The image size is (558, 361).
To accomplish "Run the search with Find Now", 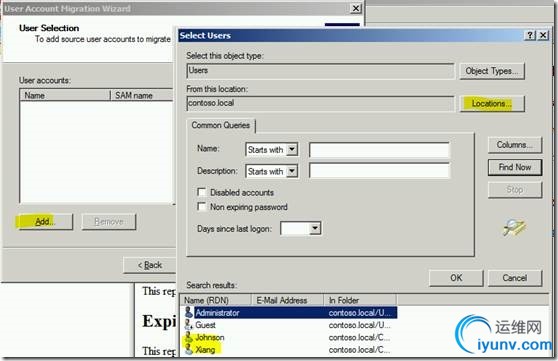I will [x=515, y=167].
